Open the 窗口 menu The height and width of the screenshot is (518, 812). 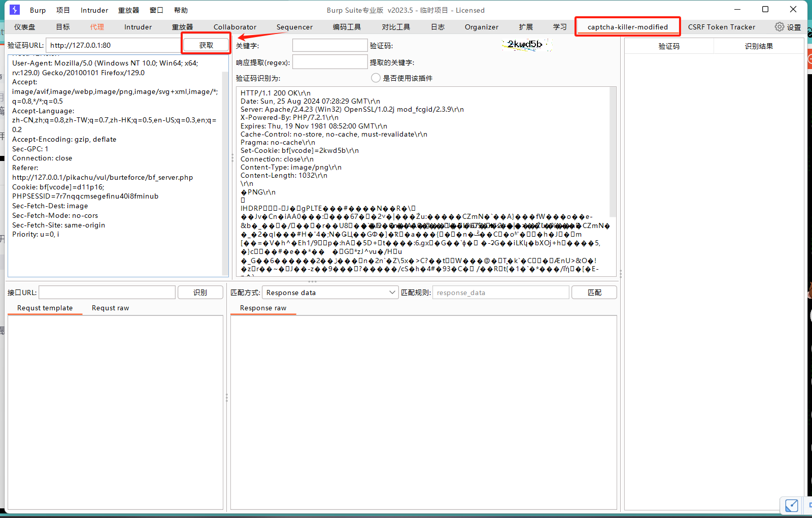pos(156,10)
